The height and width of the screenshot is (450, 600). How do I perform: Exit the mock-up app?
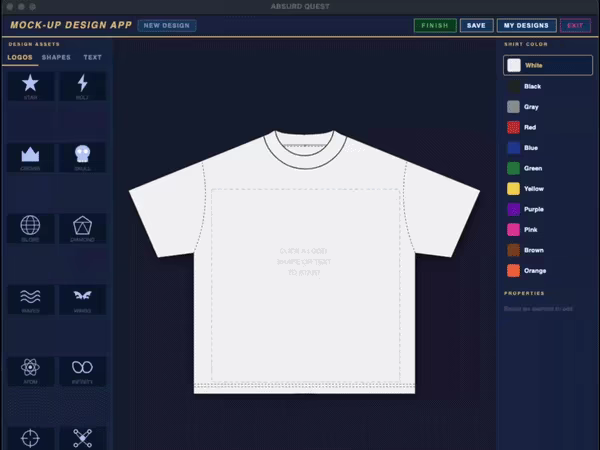pyautogui.click(x=575, y=26)
